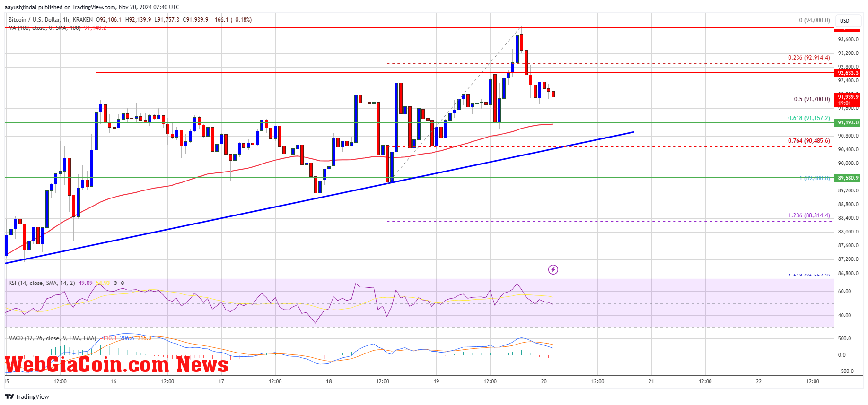
Task: Click the red 92,633.3 price label
Action: coord(848,73)
